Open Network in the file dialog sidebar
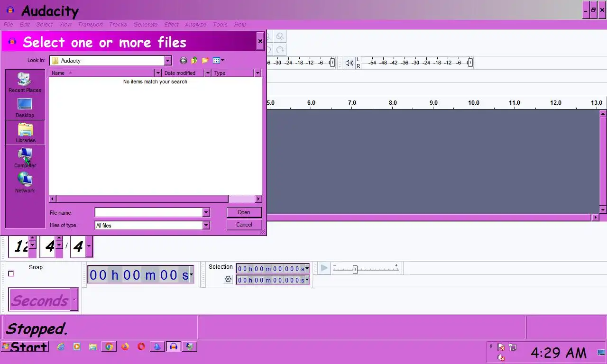This screenshot has width=607, height=364. pyautogui.click(x=25, y=183)
